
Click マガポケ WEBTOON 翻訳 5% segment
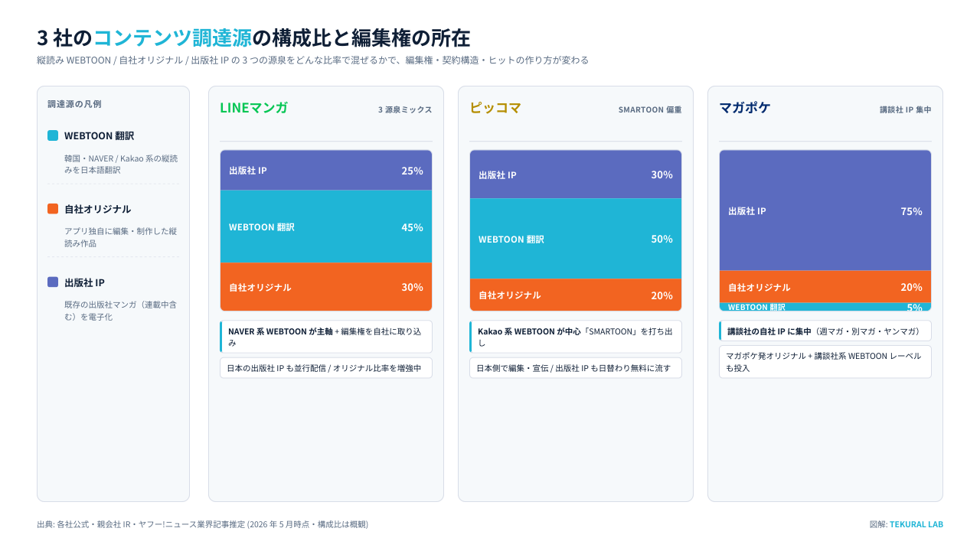tap(825, 307)
